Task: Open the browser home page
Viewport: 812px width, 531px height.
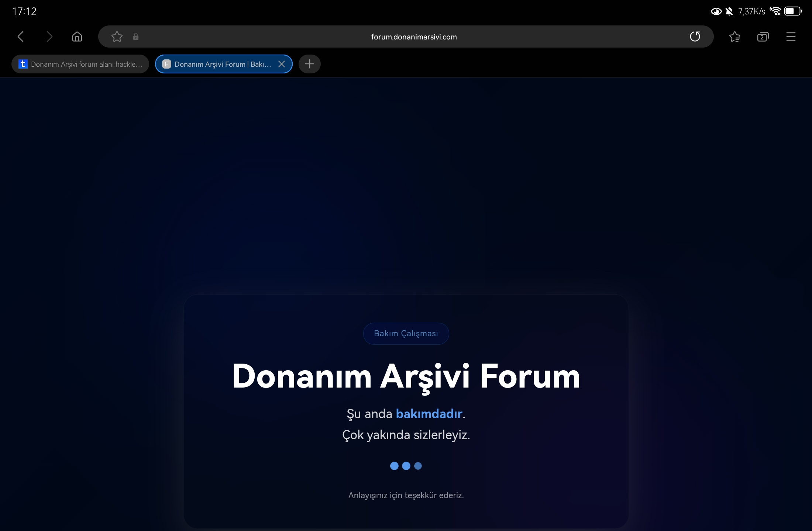Action: [77, 37]
